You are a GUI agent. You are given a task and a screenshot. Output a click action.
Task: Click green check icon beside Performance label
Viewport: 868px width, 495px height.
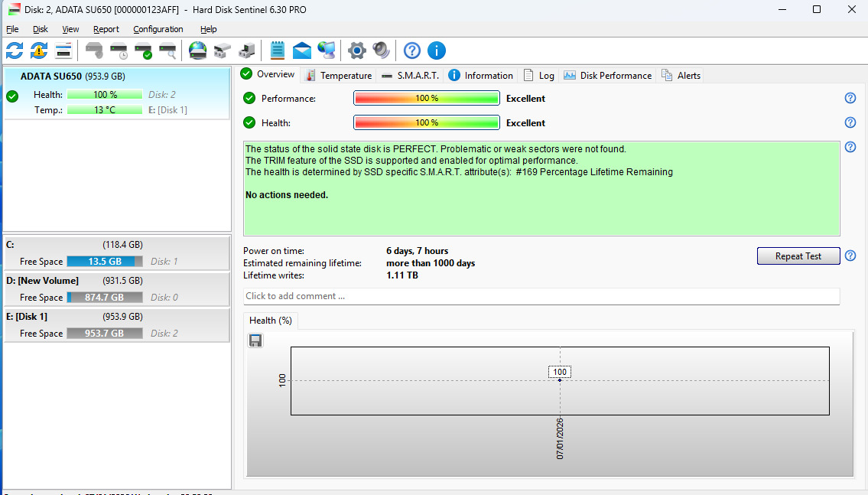[249, 98]
